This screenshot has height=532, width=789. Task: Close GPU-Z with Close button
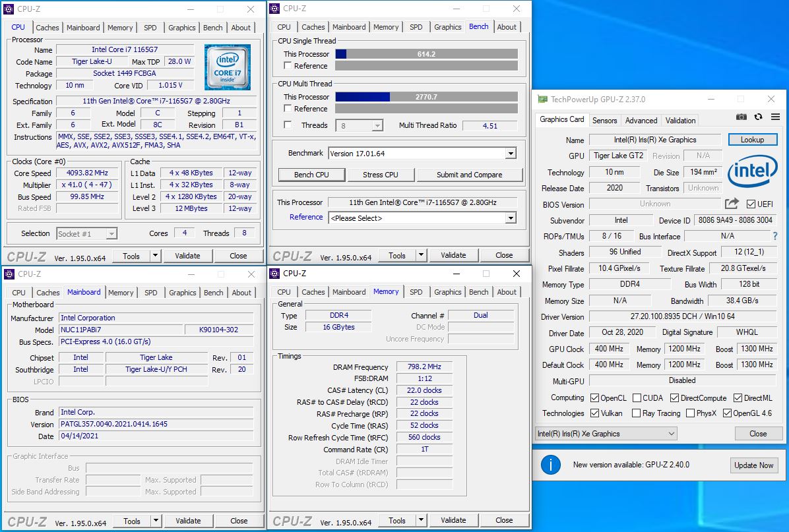(758, 433)
